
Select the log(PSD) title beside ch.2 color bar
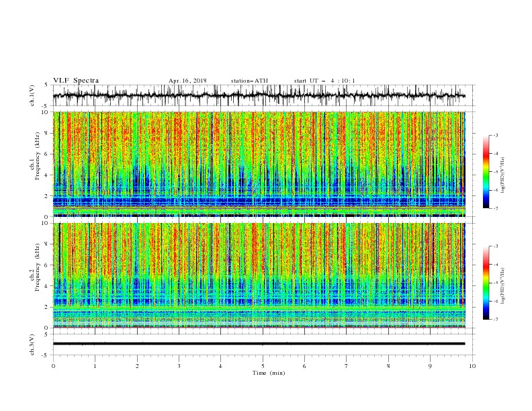[502, 285]
